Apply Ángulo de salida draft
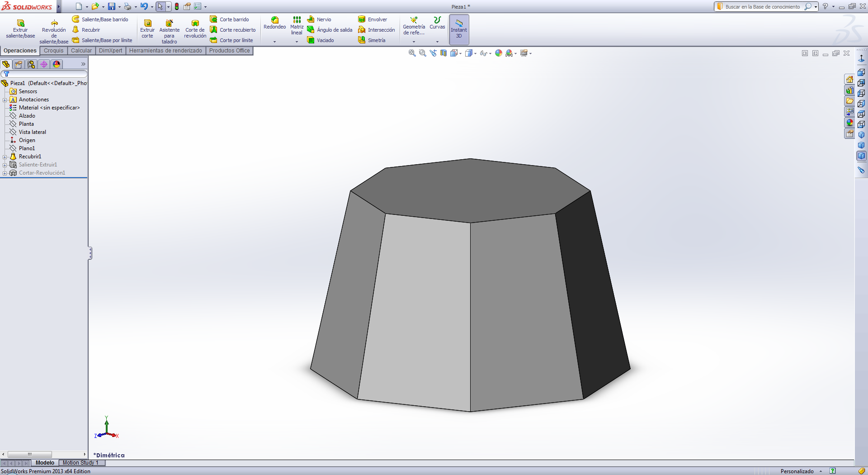Screen dimensions: 868x475 pos(330,30)
